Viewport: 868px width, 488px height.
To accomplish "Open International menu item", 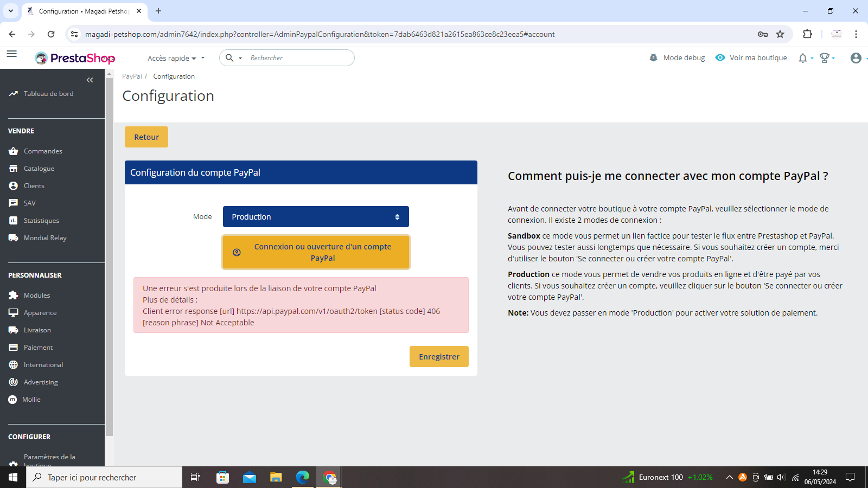I will [43, 365].
